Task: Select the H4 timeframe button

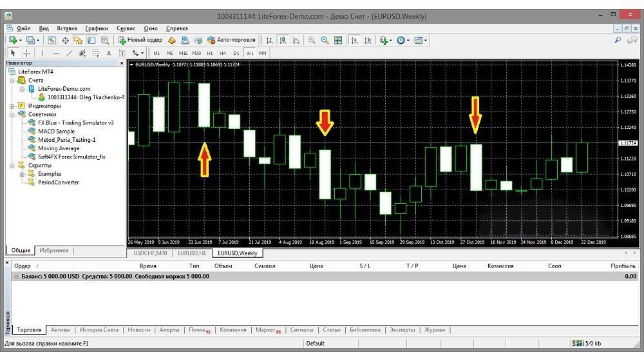Action: [222, 53]
